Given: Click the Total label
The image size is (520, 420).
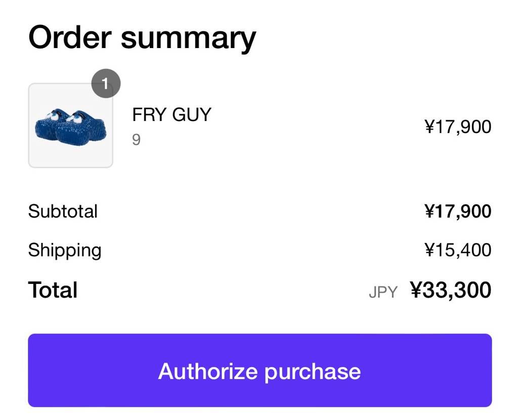Looking at the screenshot, I should 53,289.
